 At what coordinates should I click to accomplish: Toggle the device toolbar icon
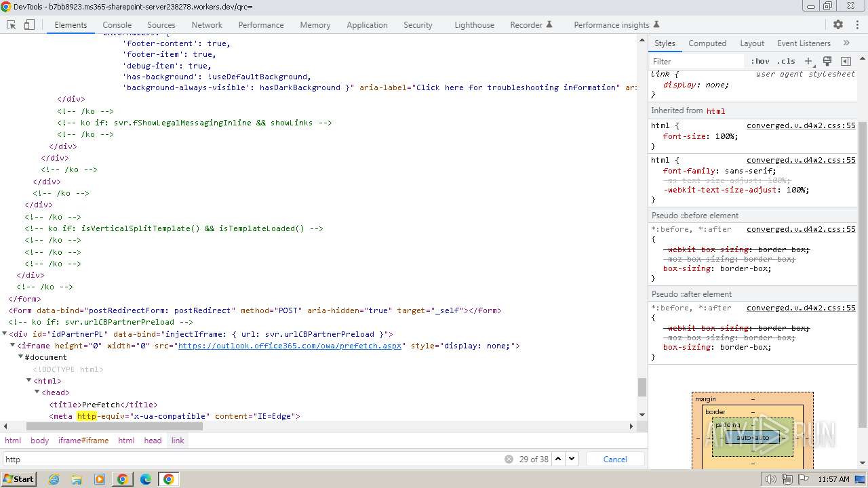click(29, 24)
